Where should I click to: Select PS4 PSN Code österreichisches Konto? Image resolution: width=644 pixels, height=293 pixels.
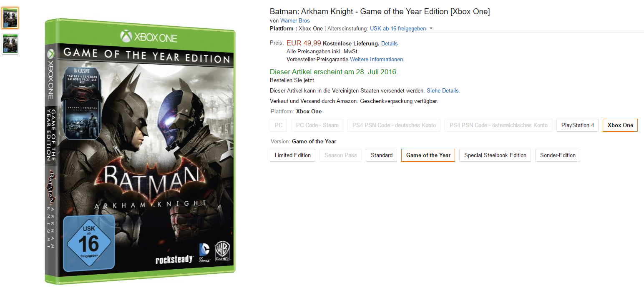[498, 125]
